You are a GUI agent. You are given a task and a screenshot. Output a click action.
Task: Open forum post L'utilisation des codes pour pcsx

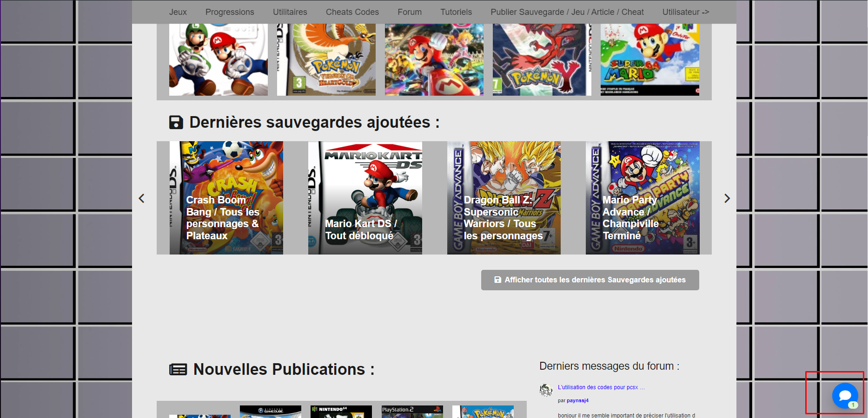coord(601,387)
